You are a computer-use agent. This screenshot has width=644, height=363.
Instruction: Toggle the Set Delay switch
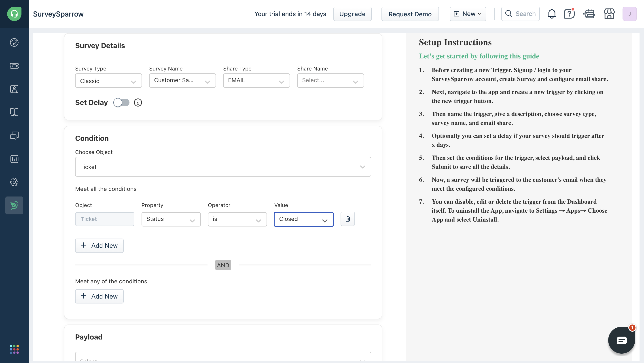pyautogui.click(x=121, y=102)
